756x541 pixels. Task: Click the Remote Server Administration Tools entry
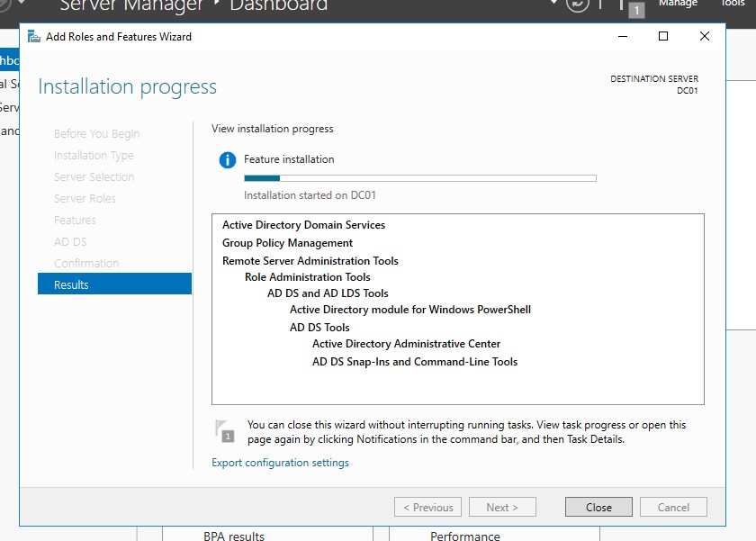point(310,261)
